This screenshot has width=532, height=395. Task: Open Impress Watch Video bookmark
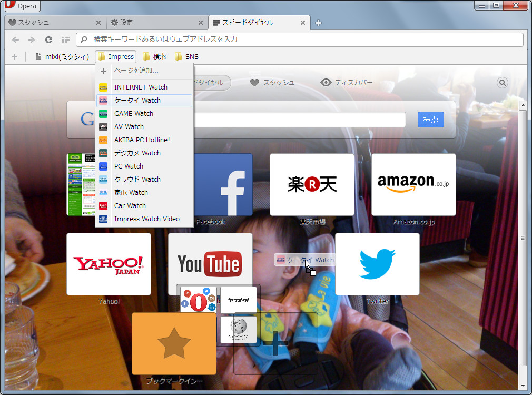[144, 219]
